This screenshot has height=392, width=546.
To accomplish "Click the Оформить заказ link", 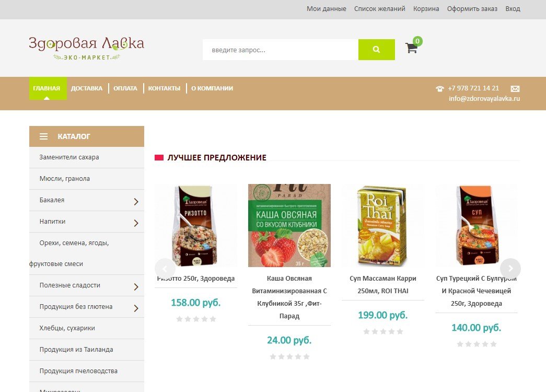I will [472, 9].
